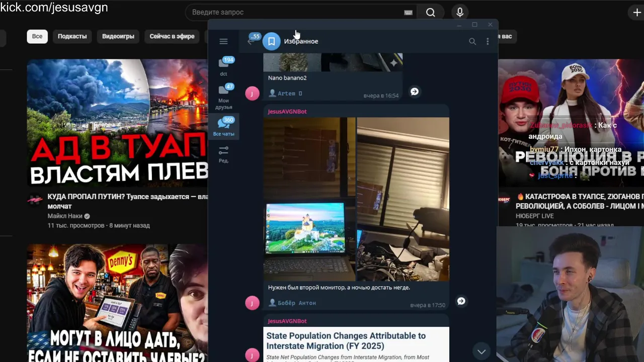Select the Видеоигры filter chip
Viewport: 644px width, 362px height.
click(x=118, y=36)
